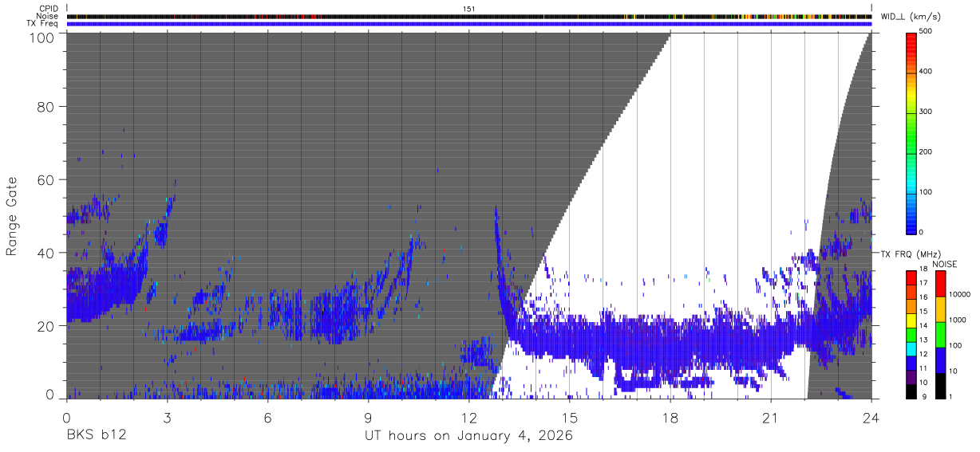The image size is (980, 452).
Task: Click the Range Gate axis title
Action: [12, 218]
